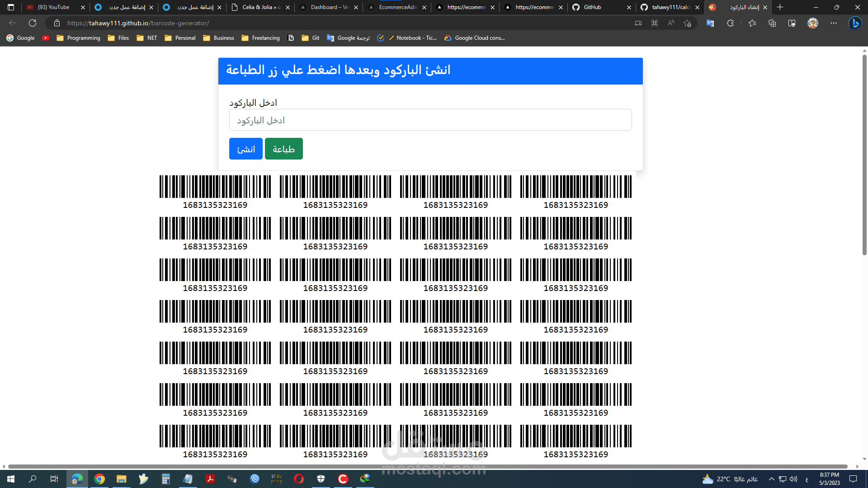The width and height of the screenshot is (868, 488).
Task: Click the Read aloud icon
Action: [671, 23]
